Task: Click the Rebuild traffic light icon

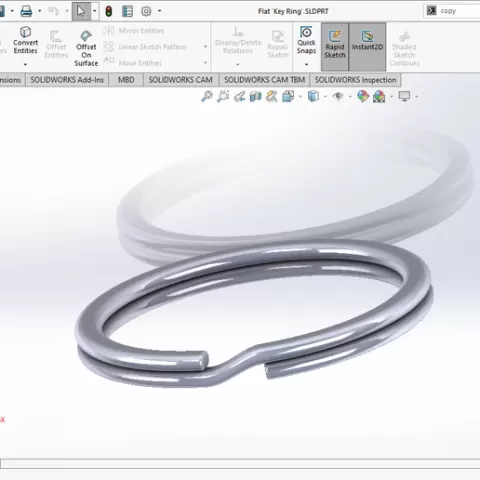Action: (109, 11)
